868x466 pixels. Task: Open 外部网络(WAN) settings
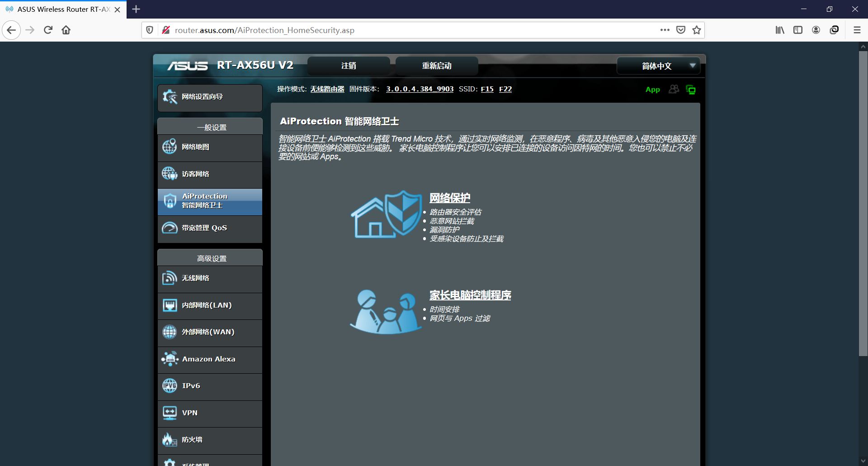[x=210, y=332]
